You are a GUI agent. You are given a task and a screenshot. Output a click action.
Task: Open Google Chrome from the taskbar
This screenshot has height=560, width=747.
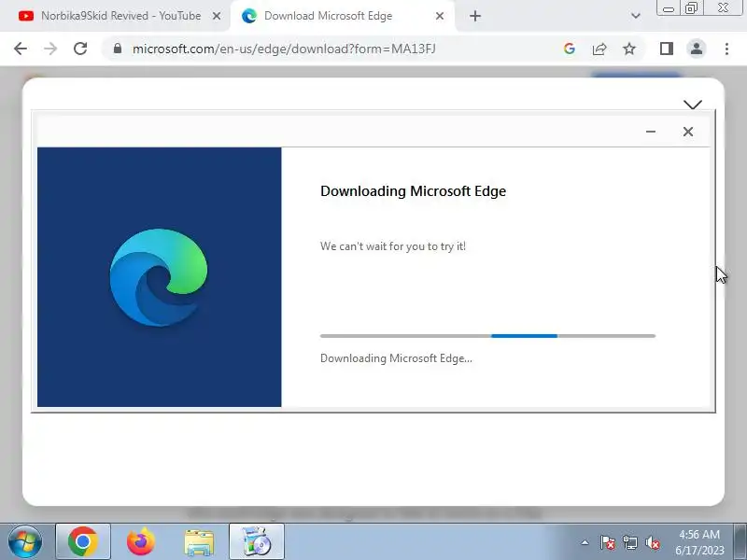(83, 542)
